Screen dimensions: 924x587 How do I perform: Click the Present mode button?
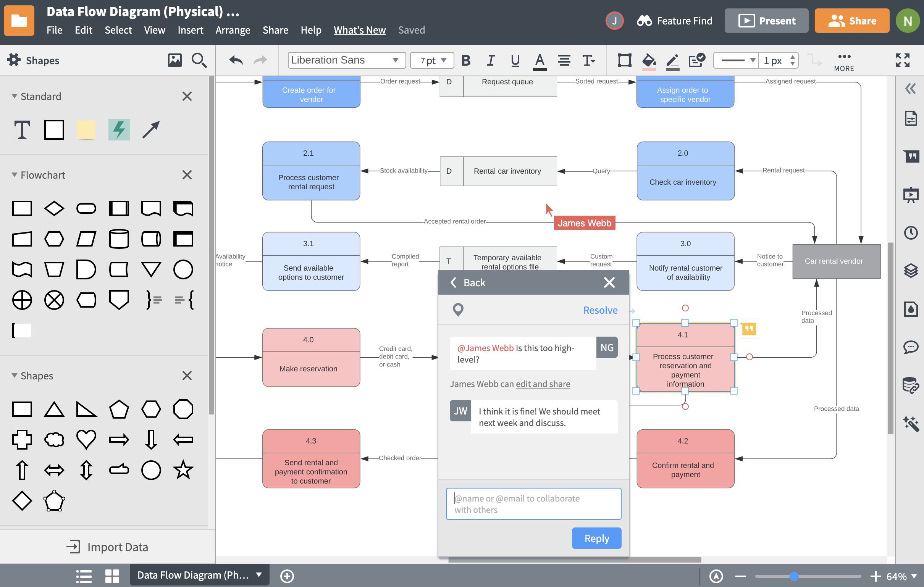pyautogui.click(x=768, y=20)
